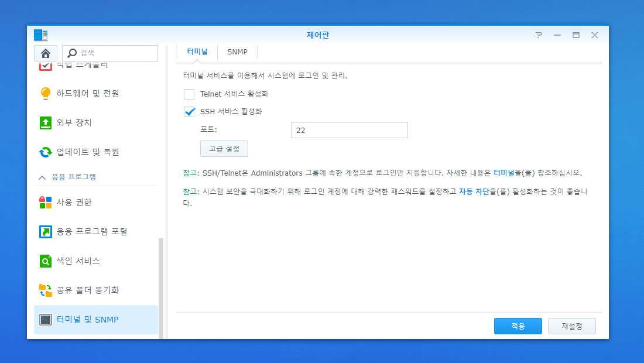Click the partially hidden task scheduler icon
This screenshot has width=644, height=363.
[45, 66]
